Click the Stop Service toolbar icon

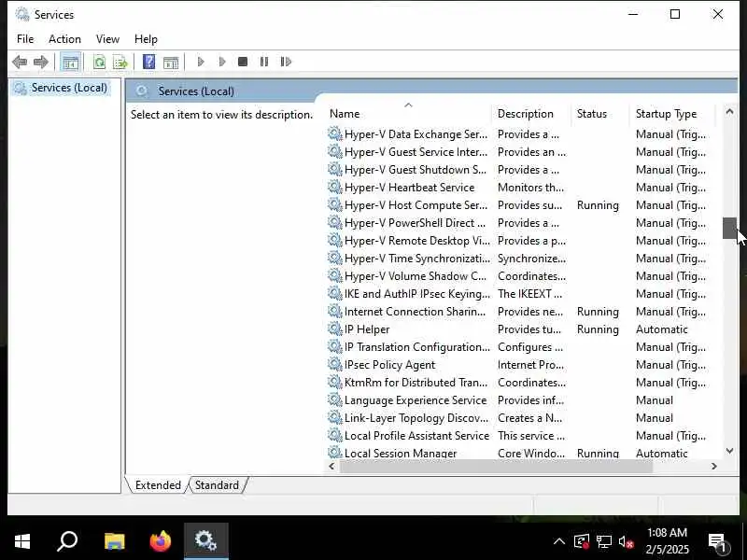[x=243, y=62]
